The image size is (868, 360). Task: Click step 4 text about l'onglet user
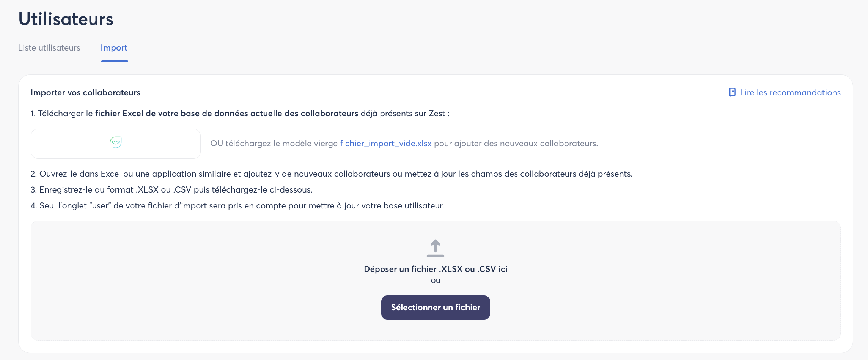coord(237,206)
